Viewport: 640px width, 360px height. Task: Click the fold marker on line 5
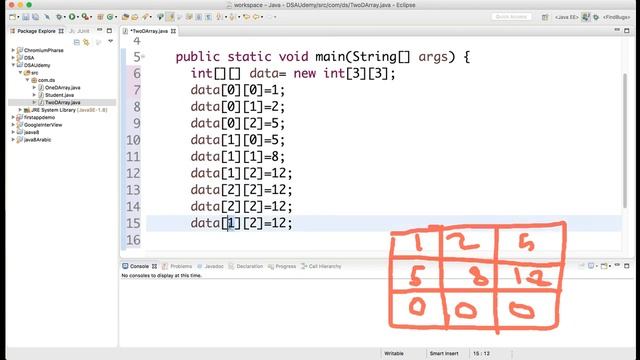[x=143, y=56]
